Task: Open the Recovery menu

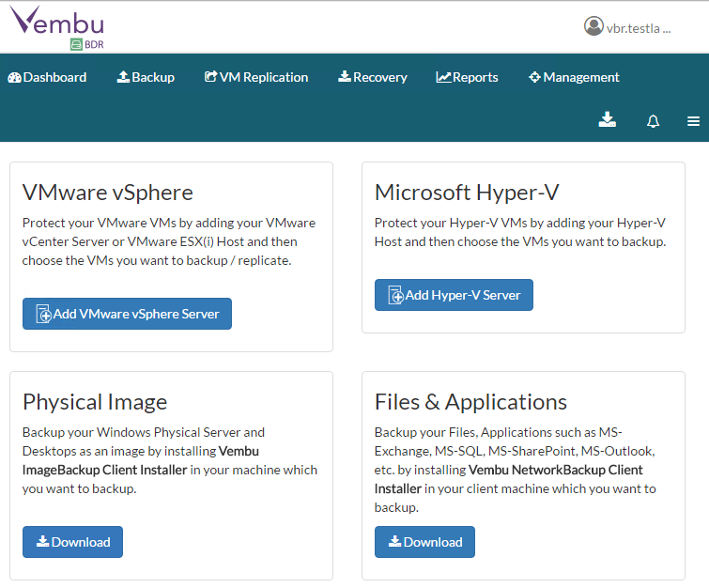Action: [x=373, y=77]
